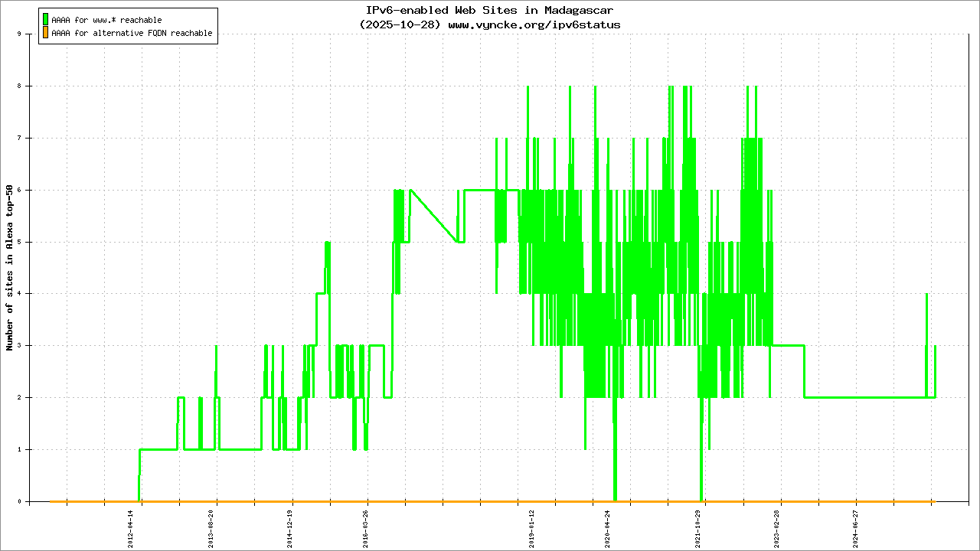Screen dimensions: 980x551
Task: Click the 2014-12-19 date label
Action: (290, 525)
